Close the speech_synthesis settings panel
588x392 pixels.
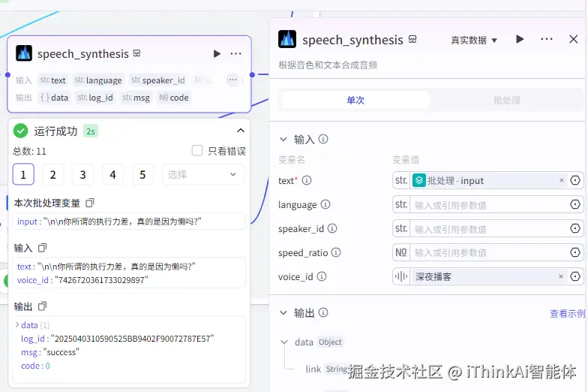point(573,39)
